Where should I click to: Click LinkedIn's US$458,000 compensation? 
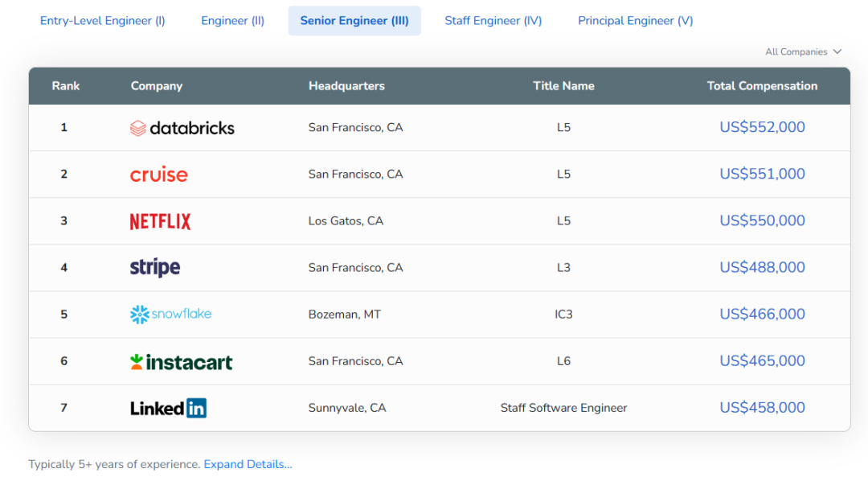pyautogui.click(x=762, y=408)
